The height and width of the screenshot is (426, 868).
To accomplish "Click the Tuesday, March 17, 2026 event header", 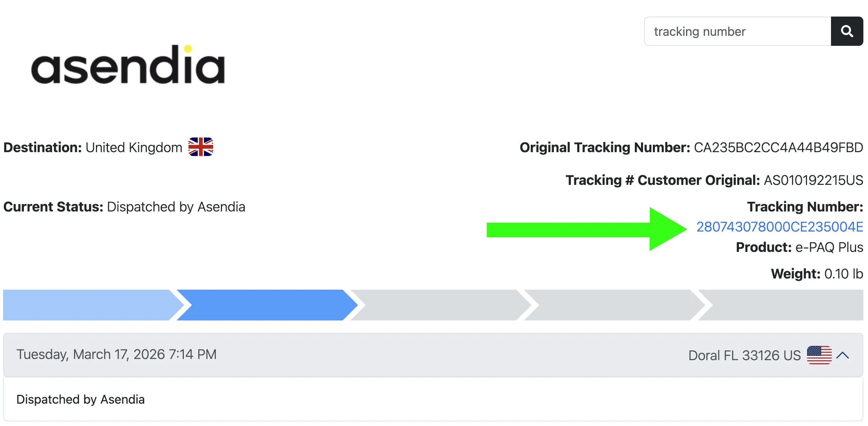I will [116, 354].
